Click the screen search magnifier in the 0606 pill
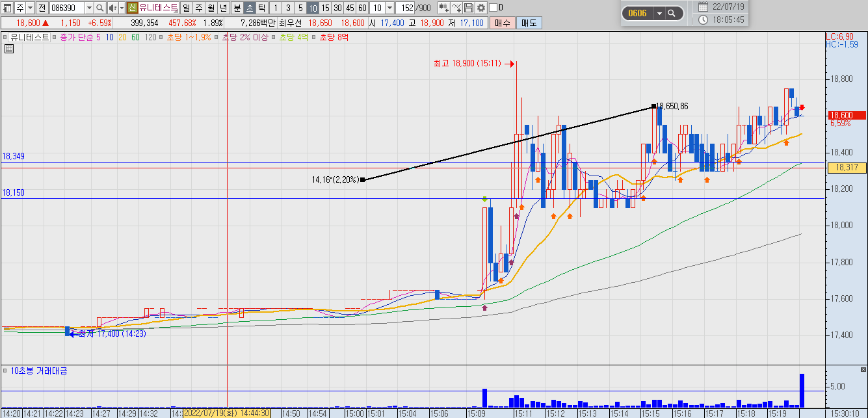868x418 pixels. [672, 13]
